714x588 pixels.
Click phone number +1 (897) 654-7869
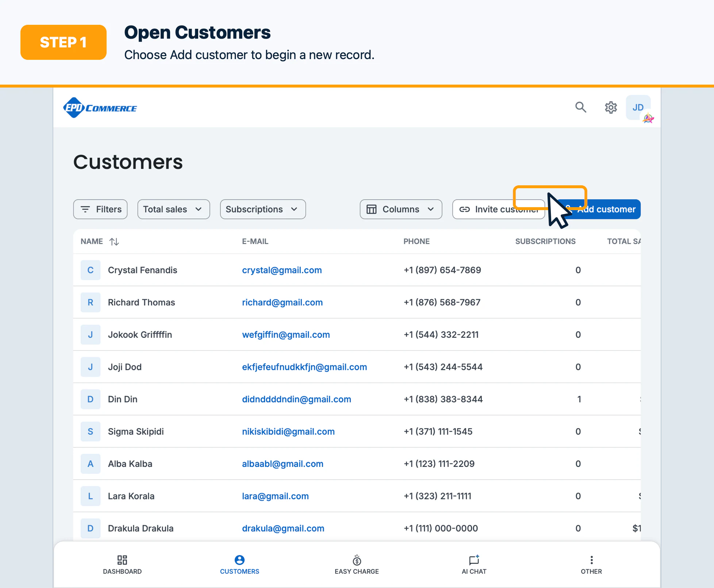tap(442, 270)
